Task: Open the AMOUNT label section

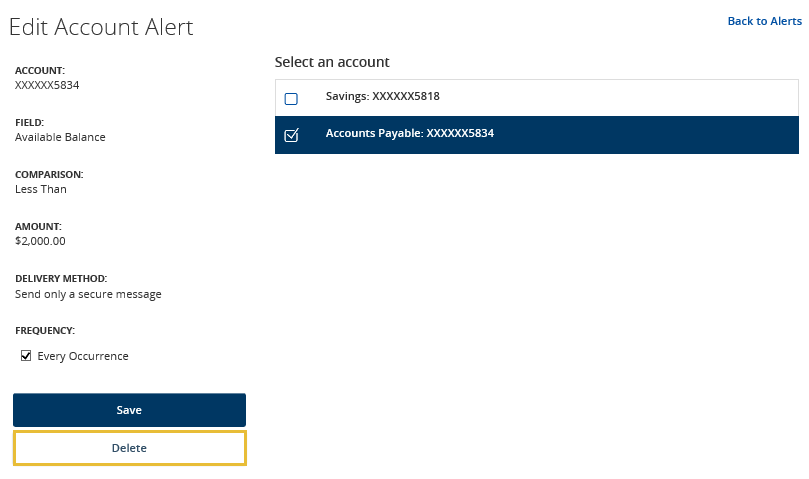Action: (38, 227)
